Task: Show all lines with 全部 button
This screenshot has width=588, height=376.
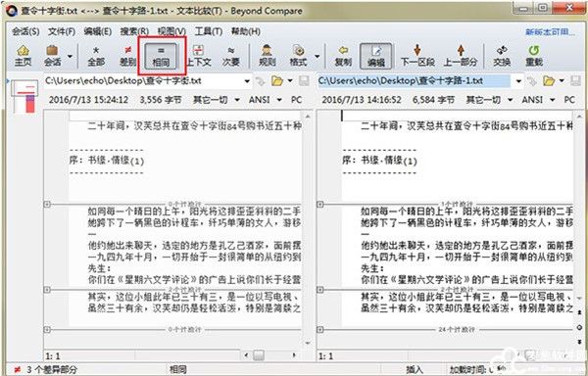Action: point(96,56)
